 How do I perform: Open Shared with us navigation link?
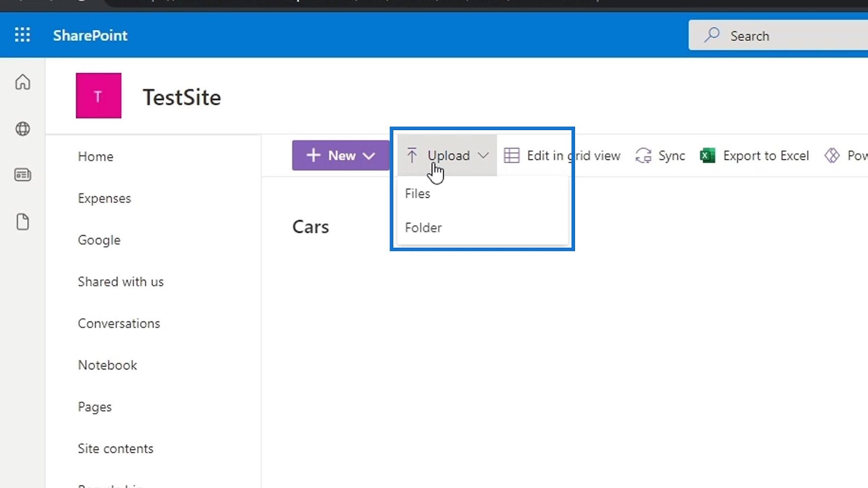coord(120,281)
